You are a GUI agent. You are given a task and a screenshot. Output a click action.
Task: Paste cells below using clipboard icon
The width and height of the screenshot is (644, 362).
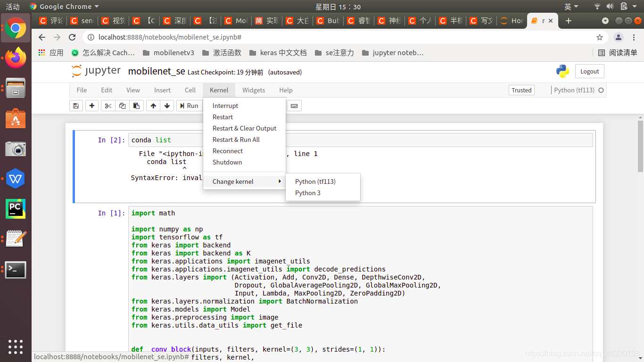tap(136, 106)
